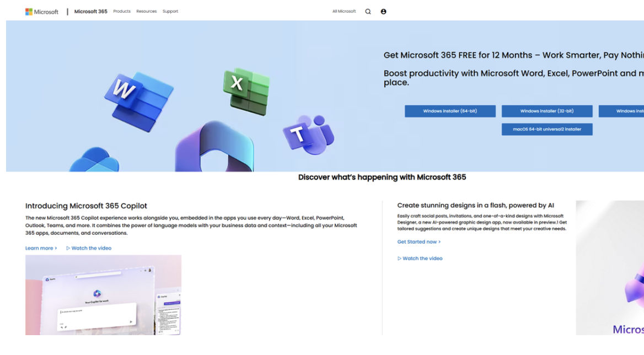Click the Excel app icon in banner

[x=246, y=91]
